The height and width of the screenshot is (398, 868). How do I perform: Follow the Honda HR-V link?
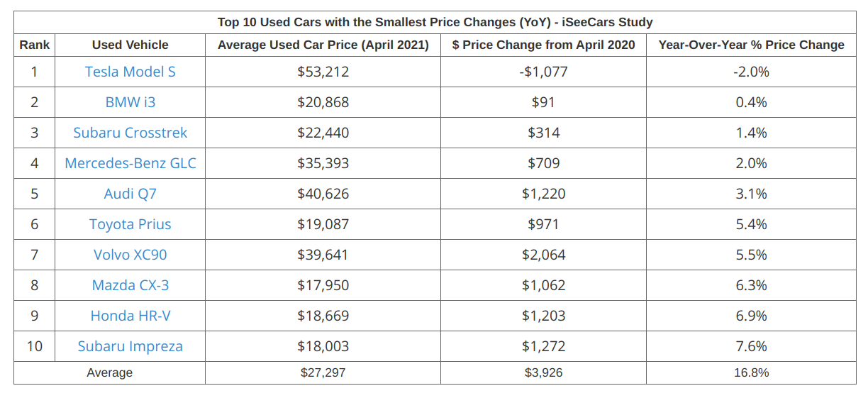point(130,316)
